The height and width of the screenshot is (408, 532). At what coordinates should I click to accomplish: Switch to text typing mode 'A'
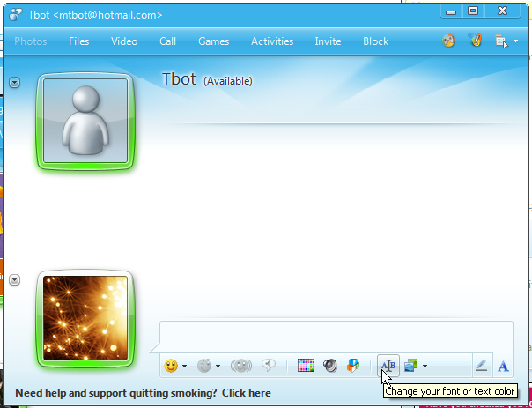click(x=504, y=366)
